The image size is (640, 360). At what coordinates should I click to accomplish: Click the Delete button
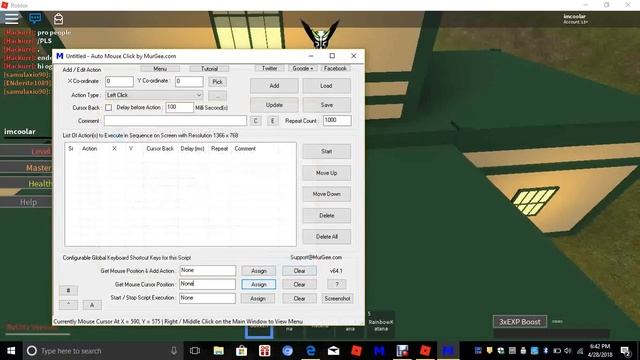pyautogui.click(x=327, y=216)
